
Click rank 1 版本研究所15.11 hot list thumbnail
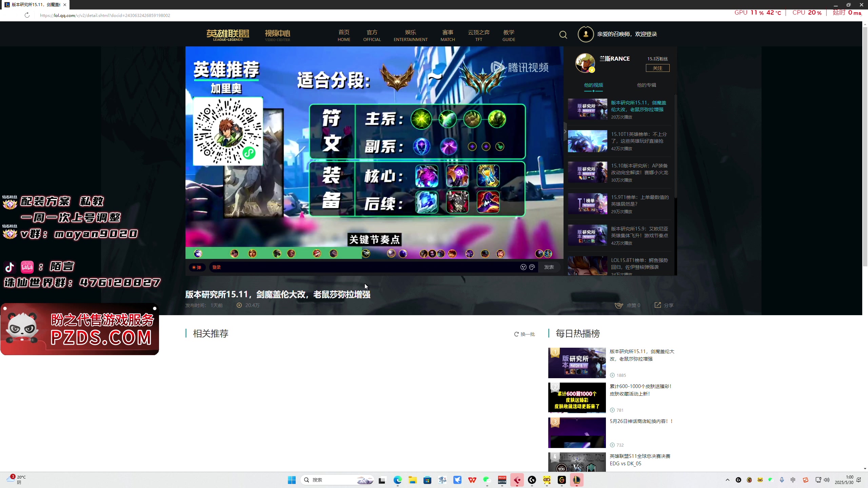(x=577, y=363)
